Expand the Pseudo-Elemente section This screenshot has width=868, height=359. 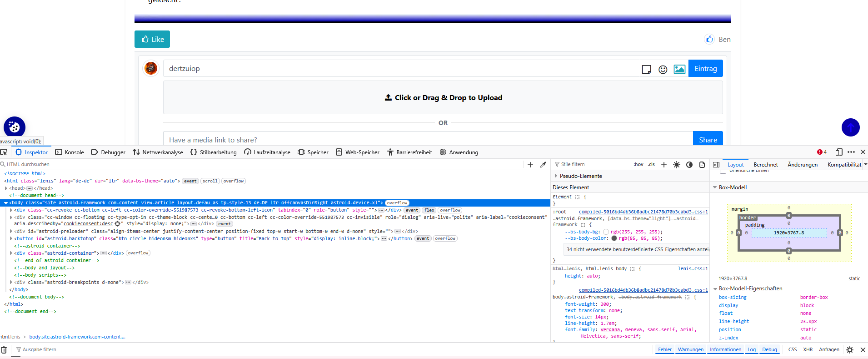(x=556, y=176)
